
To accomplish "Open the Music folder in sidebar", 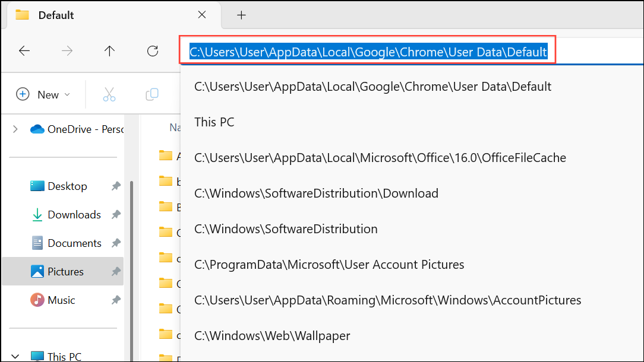I will point(61,300).
